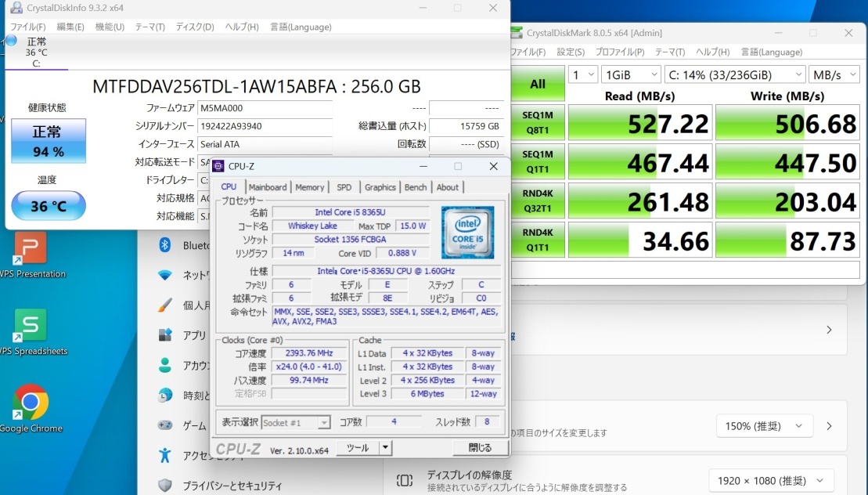Open ヘルプ(H) menu in CrystalDiskInfo
Viewport: 868px width, 495px height.
coord(242,27)
